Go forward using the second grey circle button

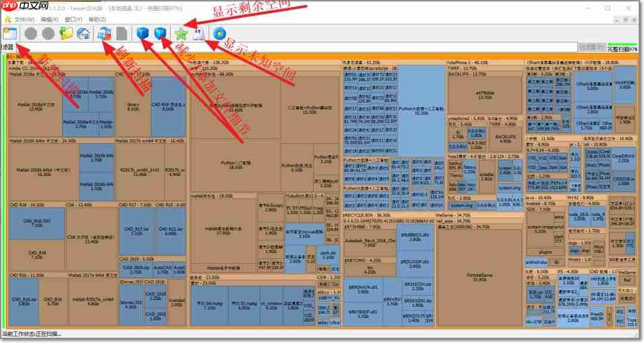(48, 33)
